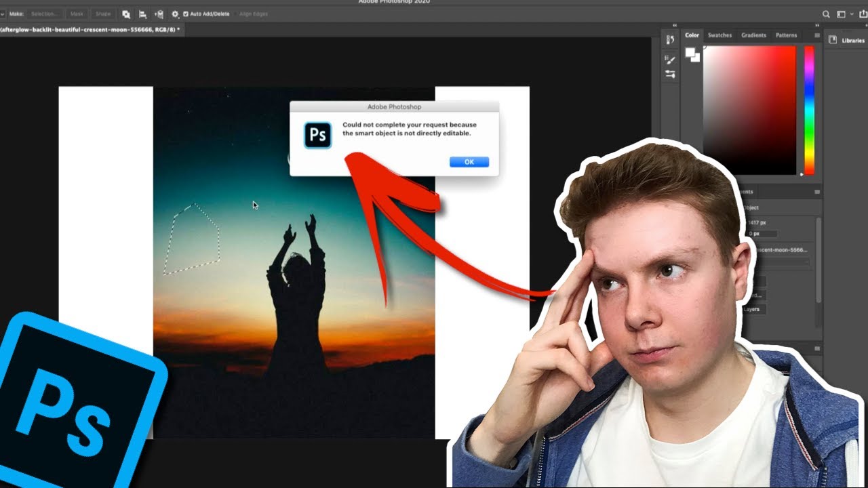868x488 pixels.
Task: Click the vertical hue spectrum slider
Action: click(x=809, y=110)
